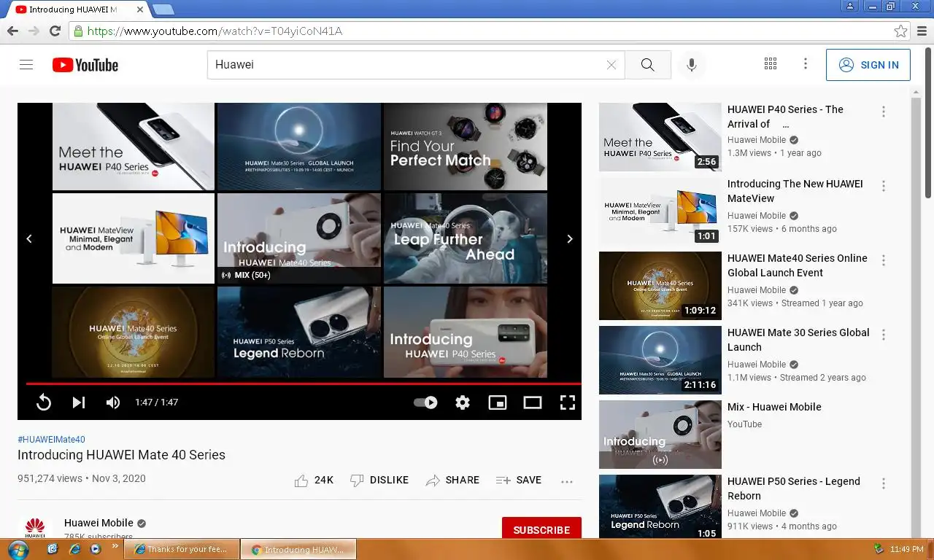This screenshot has width=934, height=560.
Task: Show next suggested videos arrow
Action: point(570,239)
